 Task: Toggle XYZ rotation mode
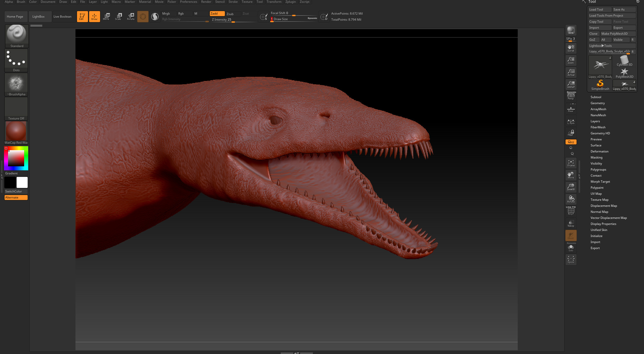click(x=571, y=142)
